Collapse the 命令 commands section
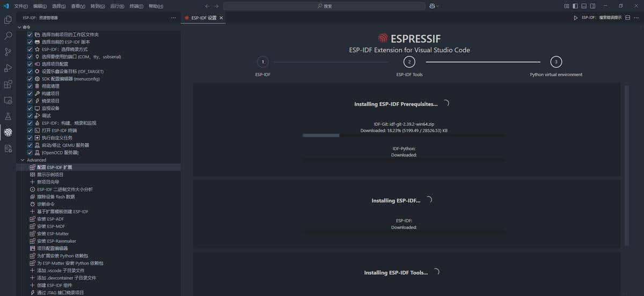 pyautogui.click(x=20, y=27)
